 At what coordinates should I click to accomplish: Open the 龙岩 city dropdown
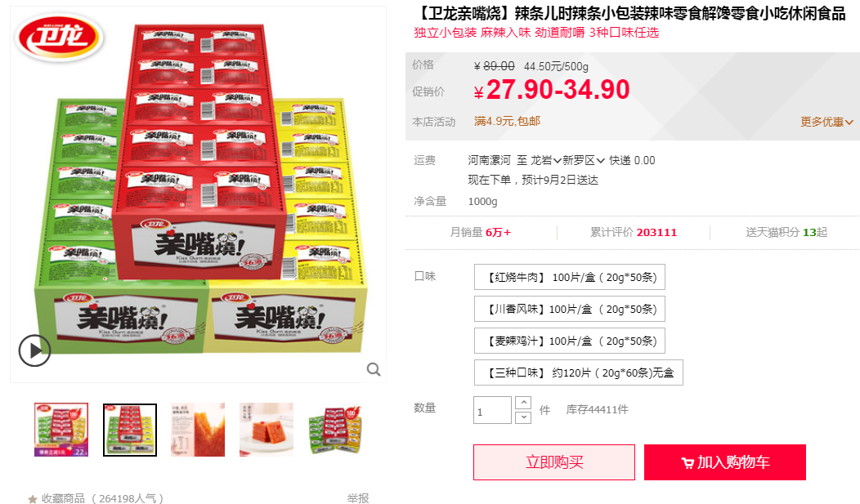point(546,160)
